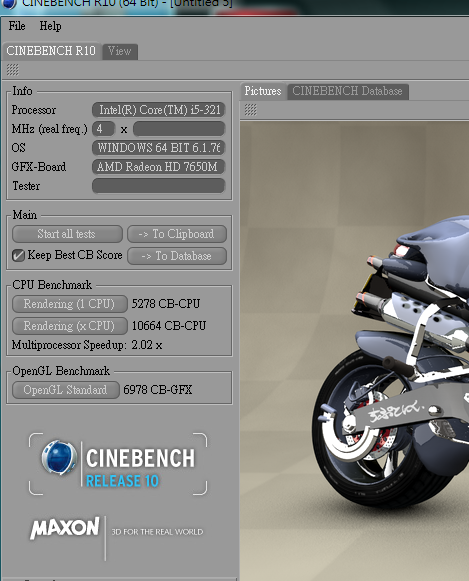This screenshot has width=469, height=581.
Task: Click the OS field showing WINDOWS 64 BIT
Action: 159,148
